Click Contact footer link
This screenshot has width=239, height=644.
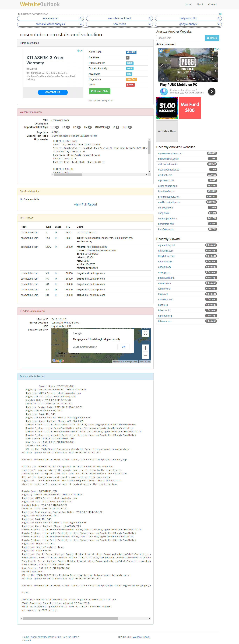26,640
